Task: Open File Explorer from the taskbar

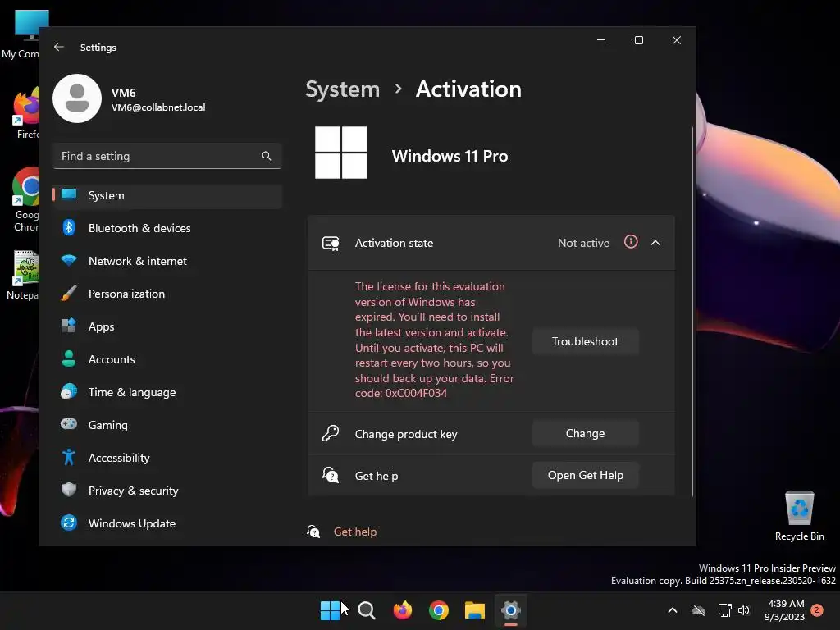Action: [x=475, y=610]
